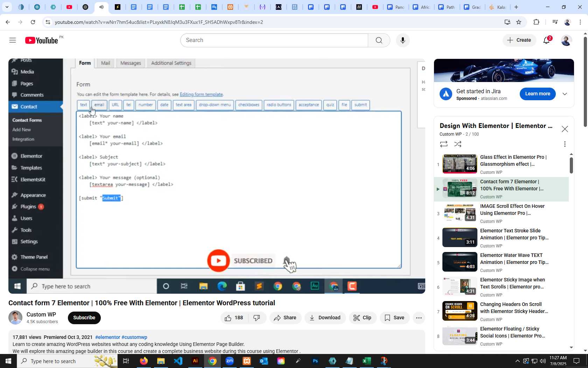Open playlist options three-dot menu
588x368 pixels.
pos(565,144)
